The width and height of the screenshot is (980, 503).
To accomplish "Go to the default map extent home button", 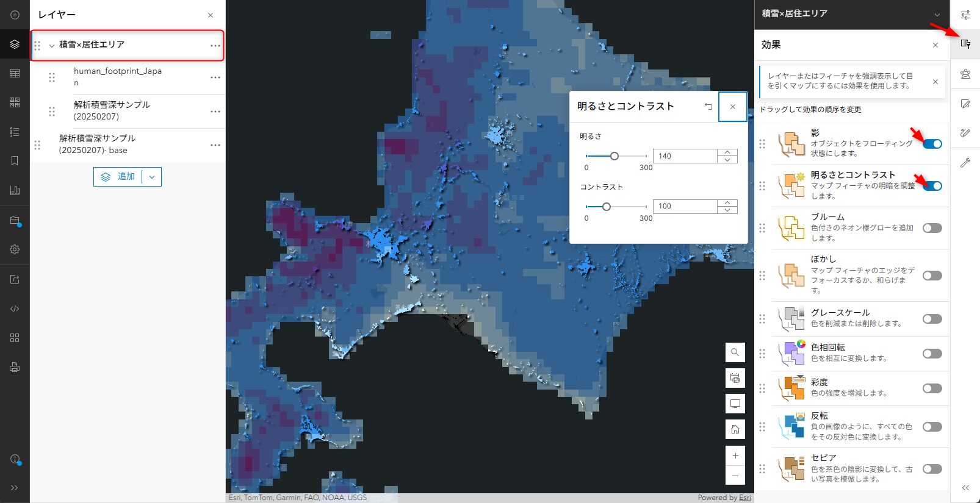I will pyautogui.click(x=735, y=429).
